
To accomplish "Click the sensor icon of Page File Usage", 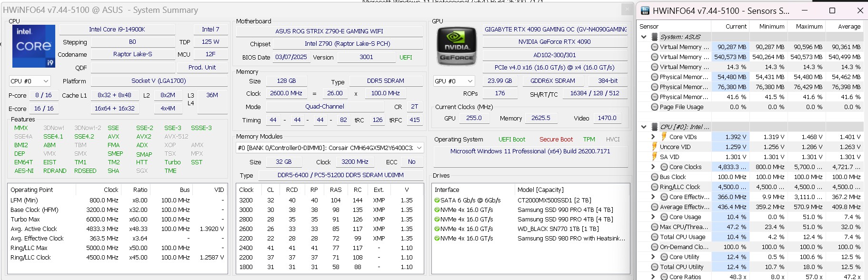I will (x=655, y=107).
